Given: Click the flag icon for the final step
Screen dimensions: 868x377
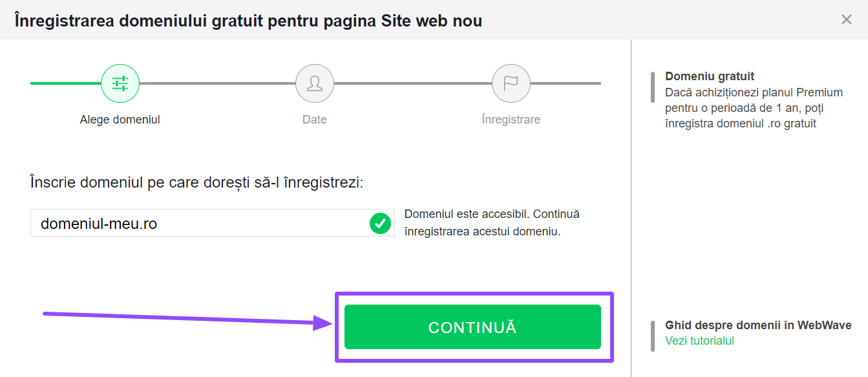Looking at the screenshot, I should point(511,83).
